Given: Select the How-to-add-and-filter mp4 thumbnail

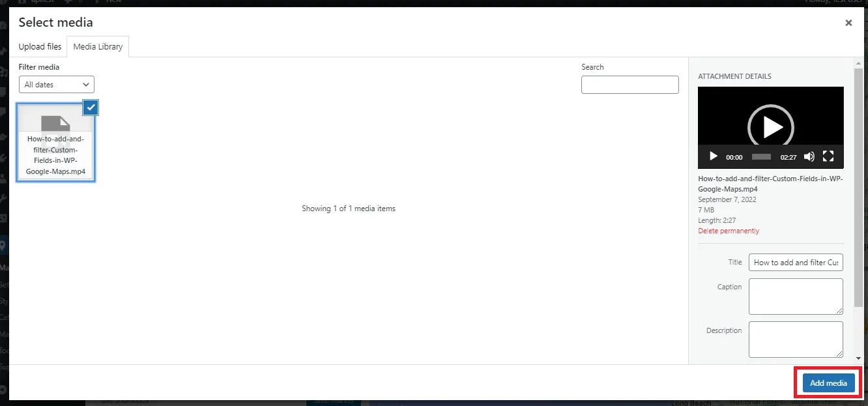Looking at the screenshot, I should 55,142.
